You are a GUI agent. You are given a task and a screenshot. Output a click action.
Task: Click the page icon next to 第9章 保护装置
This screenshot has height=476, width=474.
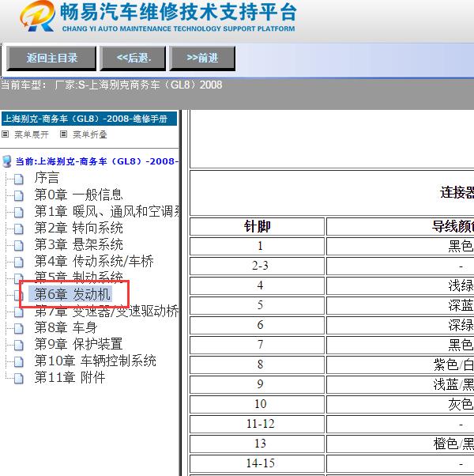coord(19,346)
